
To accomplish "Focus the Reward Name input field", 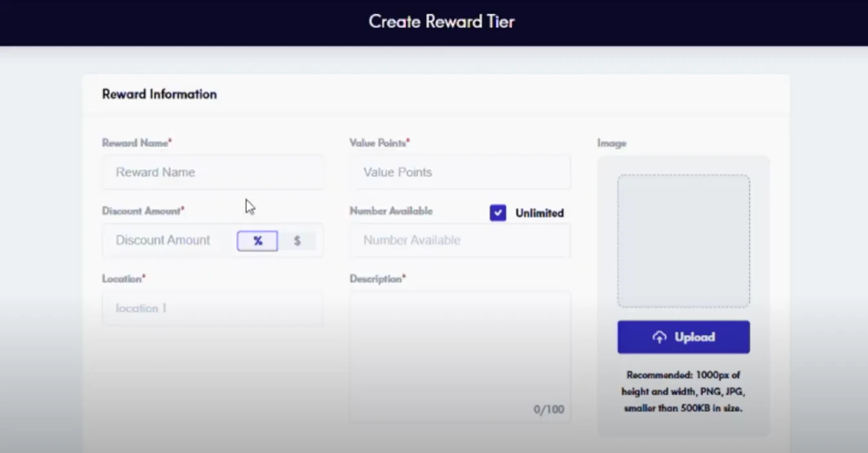I will (213, 172).
